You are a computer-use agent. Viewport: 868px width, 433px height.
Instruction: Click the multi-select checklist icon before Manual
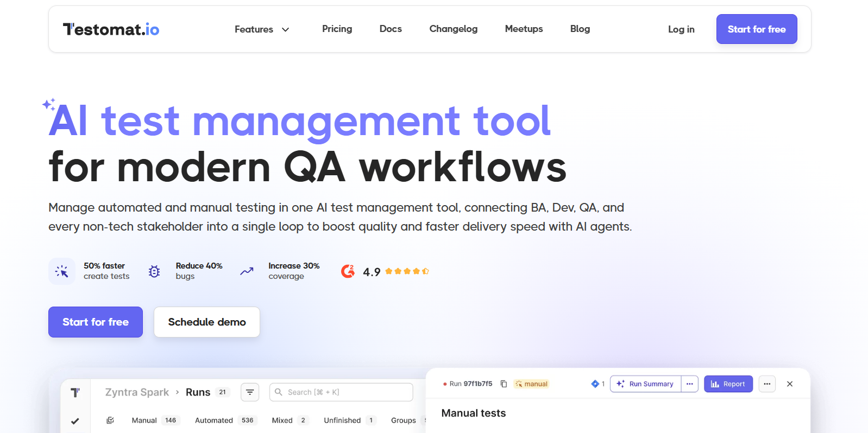[x=110, y=420]
